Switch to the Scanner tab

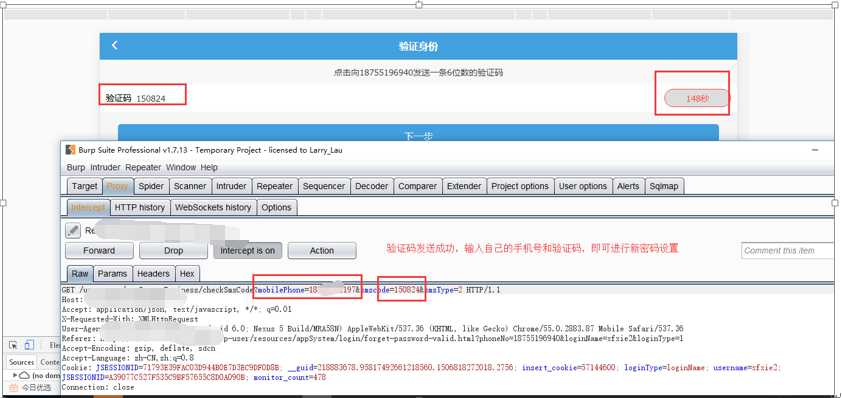190,186
